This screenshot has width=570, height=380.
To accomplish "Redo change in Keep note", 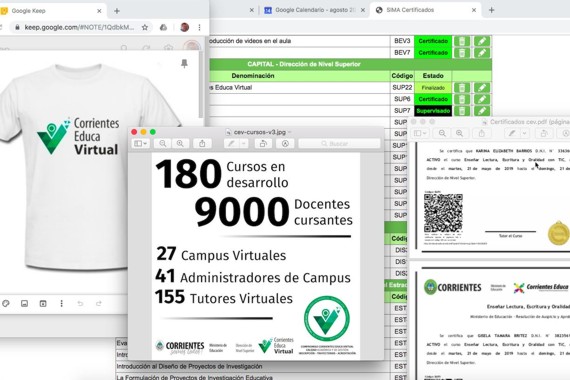I will (99, 303).
